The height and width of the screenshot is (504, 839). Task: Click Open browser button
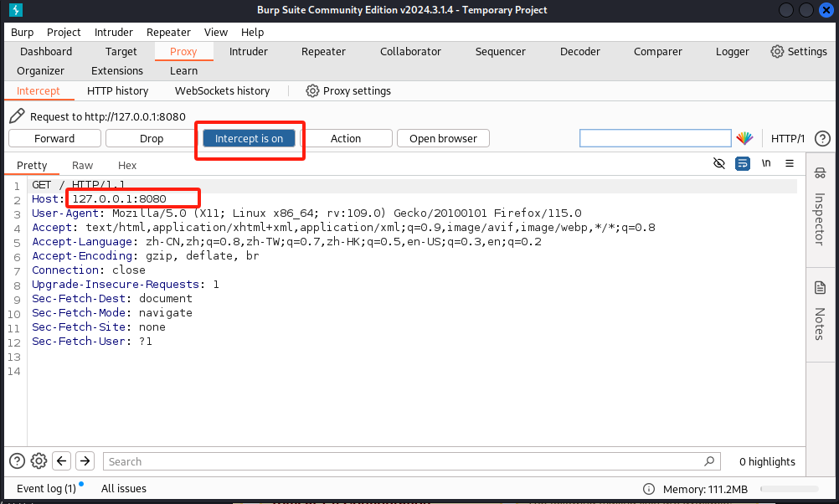pyautogui.click(x=443, y=139)
